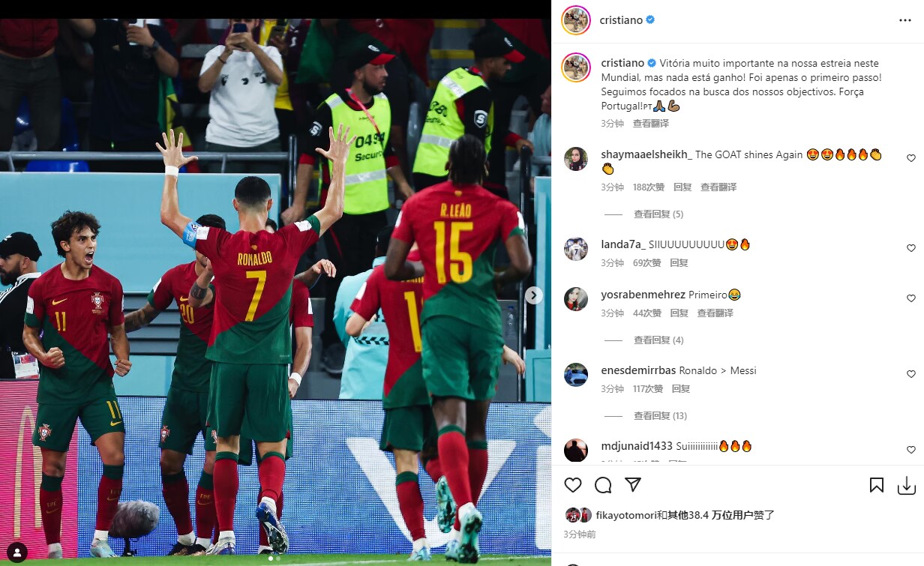Show tagged people icon on photo
The height and width of the screenshot is (566, 924).
[16, 553]
